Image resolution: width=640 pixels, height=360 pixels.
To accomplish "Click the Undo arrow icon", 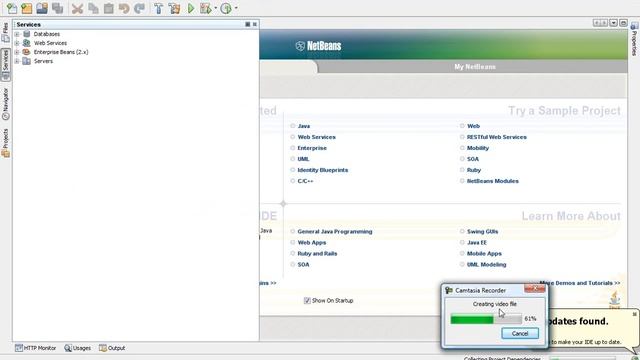I will coord(124,8).
